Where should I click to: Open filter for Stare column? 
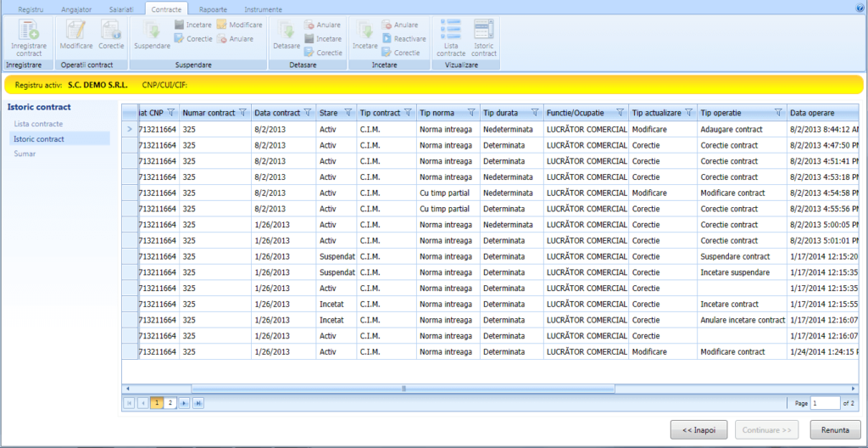[348, 113]
